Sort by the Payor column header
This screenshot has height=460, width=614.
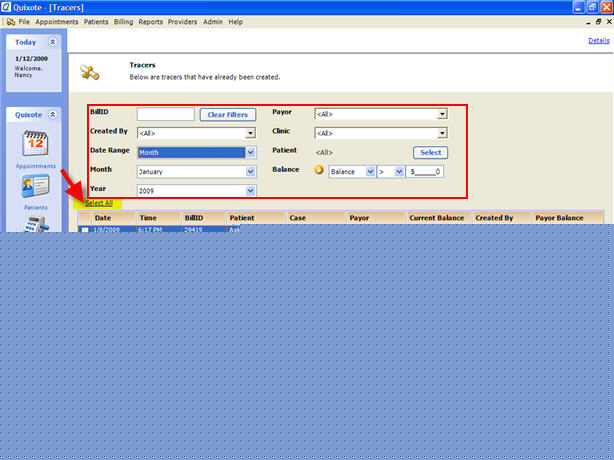click(x=376, y=218)
